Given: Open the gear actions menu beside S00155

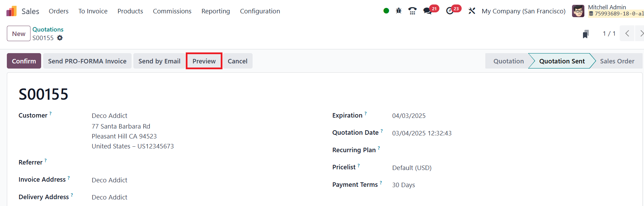Looking at the screenshot, I should pyautogui.click(x=60, y=38).
